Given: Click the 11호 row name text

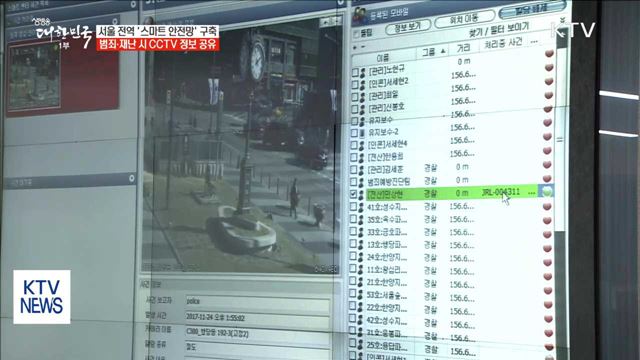Looking at the screenshot, I should click(387, 270).
